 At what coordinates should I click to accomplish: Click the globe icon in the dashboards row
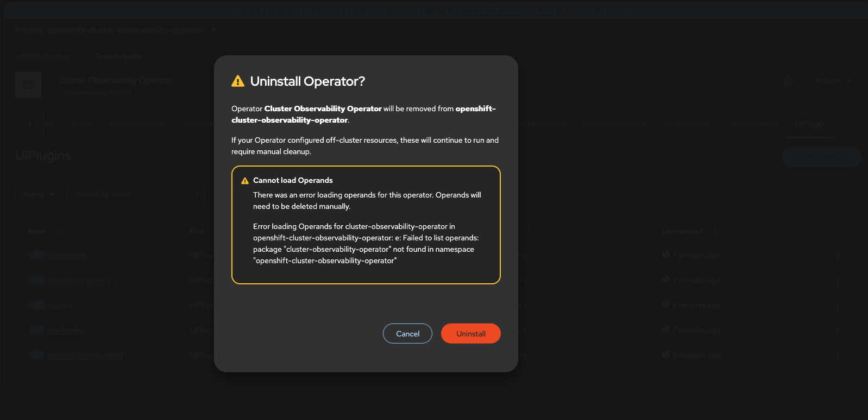[x=666, y=254]
